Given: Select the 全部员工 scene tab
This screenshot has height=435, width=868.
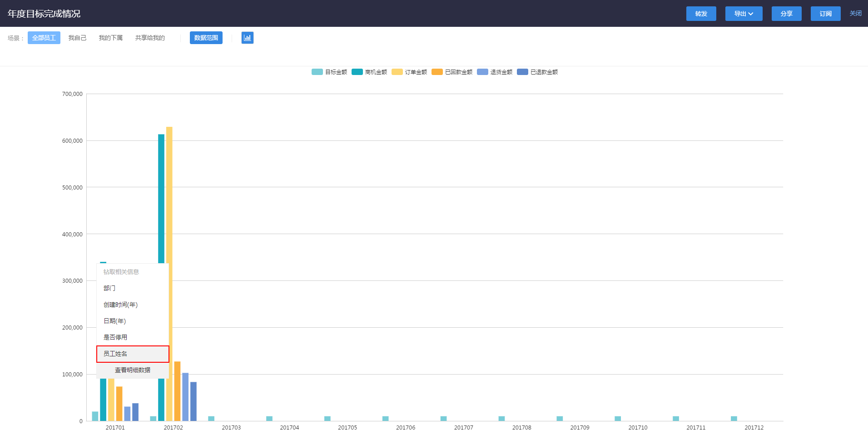Looking at the screenshot, I should tap(44, 38).
